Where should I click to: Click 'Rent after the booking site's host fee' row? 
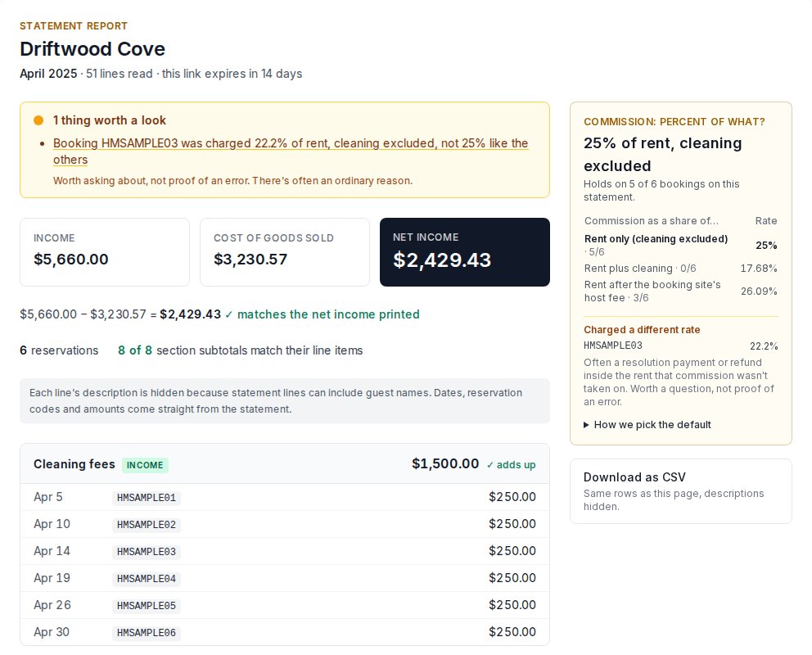pyautogui.click(x=680, y=291)
